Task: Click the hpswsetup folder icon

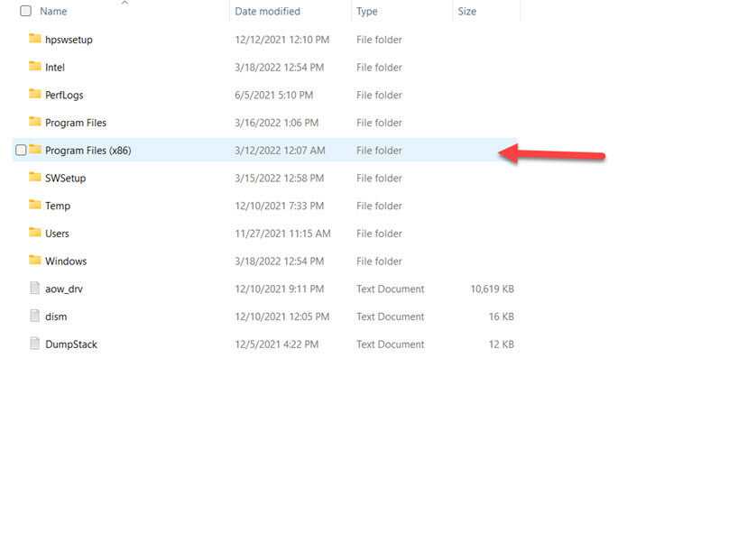Action: click(x=35, y=39)
